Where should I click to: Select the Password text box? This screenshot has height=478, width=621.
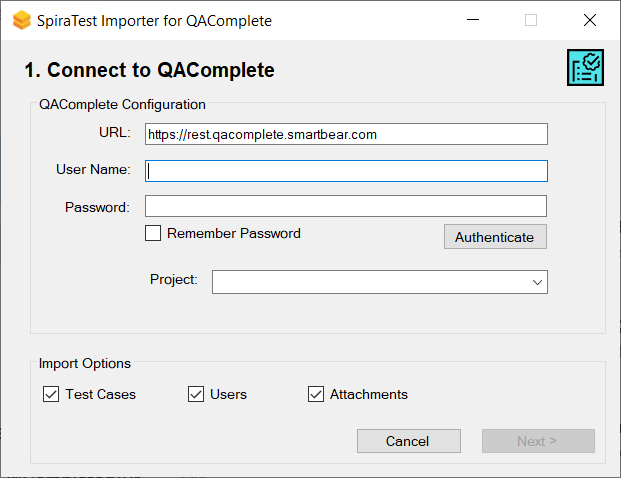tap(346, 206)
